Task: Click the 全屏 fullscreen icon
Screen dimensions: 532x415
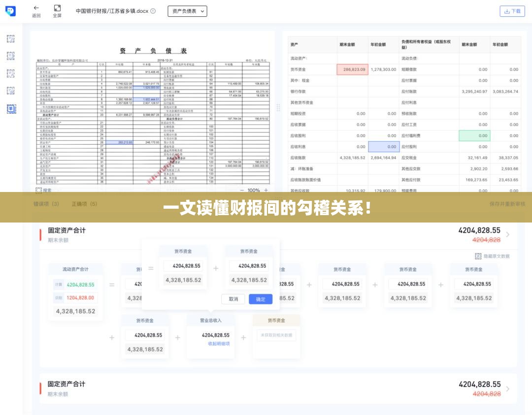Action: click(x=57, y=8)
